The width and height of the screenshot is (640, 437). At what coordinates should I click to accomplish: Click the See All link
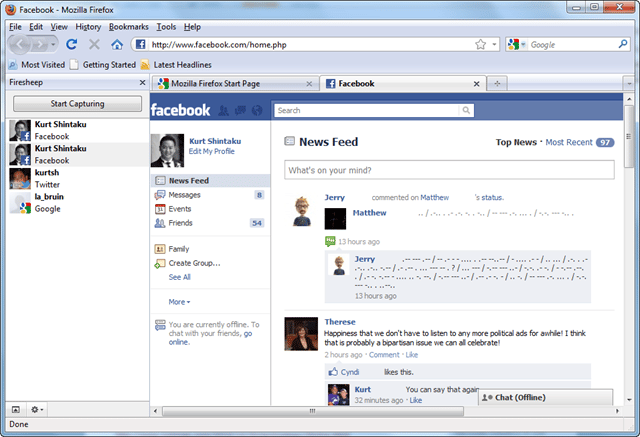click(180, 277)
